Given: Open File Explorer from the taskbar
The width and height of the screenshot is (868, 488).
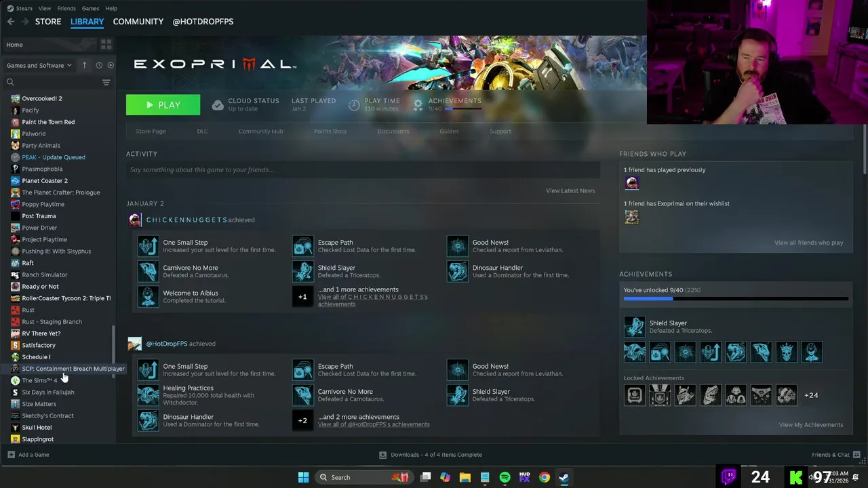Looking at the screenshot, I should click(465, 477).
